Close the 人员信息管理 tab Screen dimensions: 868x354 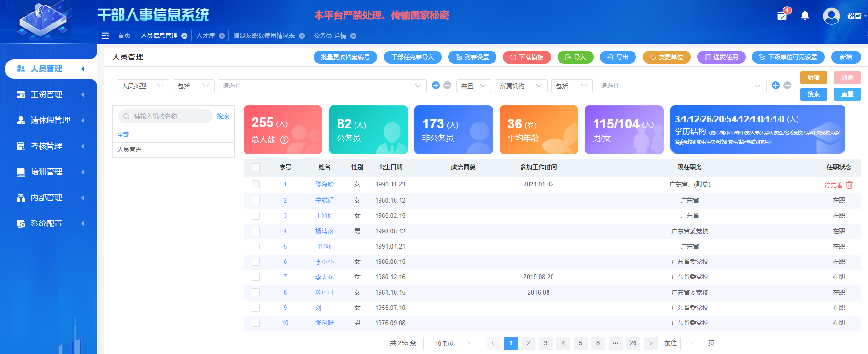[184, 35]
